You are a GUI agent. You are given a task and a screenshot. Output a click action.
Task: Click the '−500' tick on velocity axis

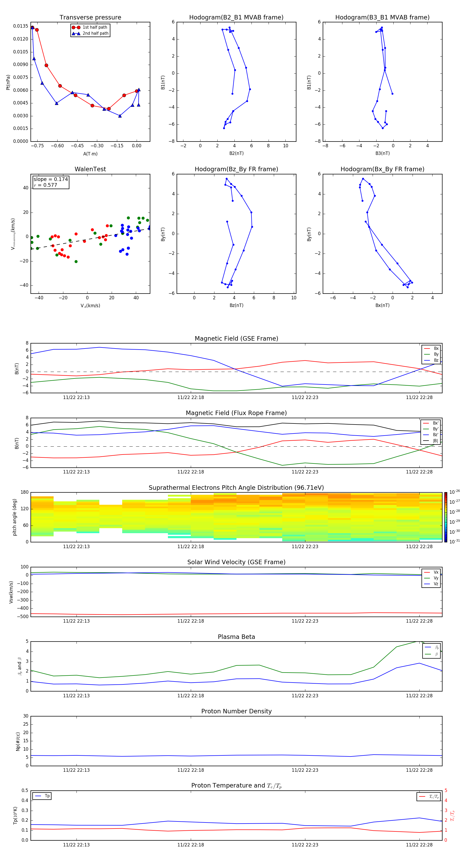[x=23, y=617]
